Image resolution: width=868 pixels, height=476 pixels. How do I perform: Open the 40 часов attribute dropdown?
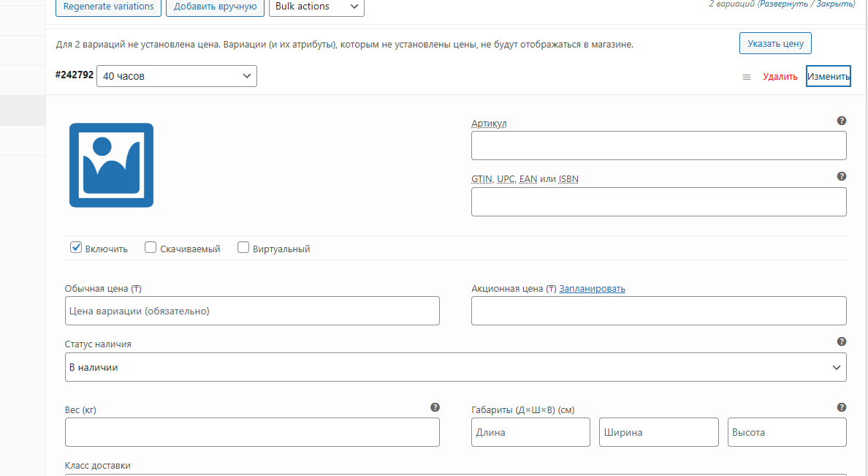[177, 76]
